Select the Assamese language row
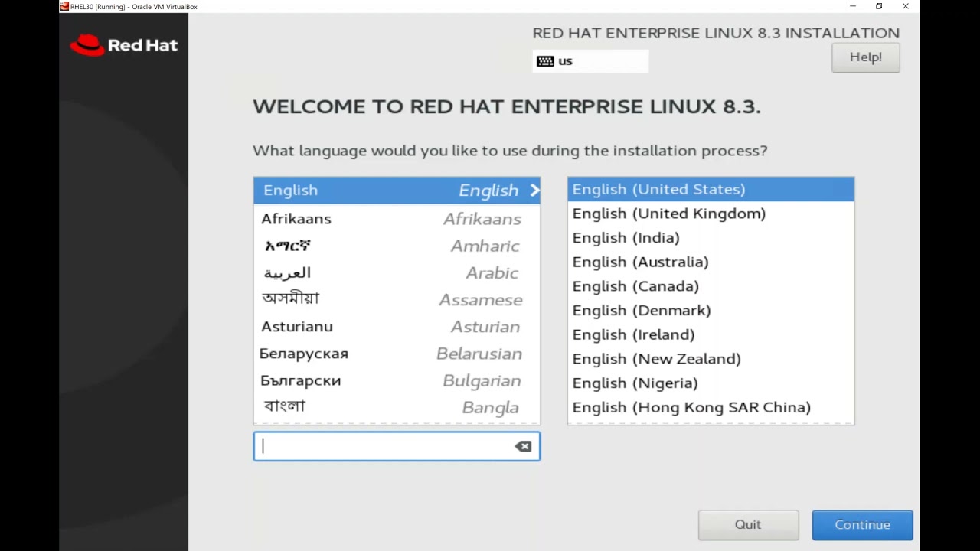Image resolution: width=980 pixels, height=551 pixels. pos(397,299)
